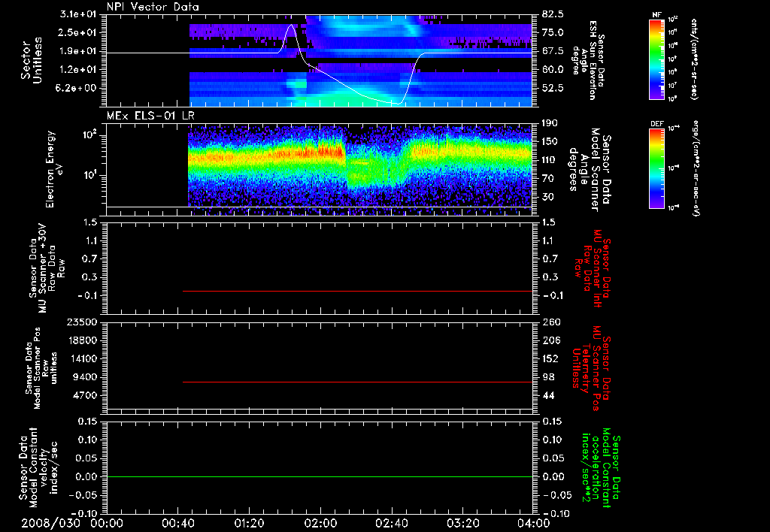Image resolution: width=770 pixels, height=532 pixels.
Task: Click the '67.5' sun elevation tick value
Action: pyautogui.click(x=553, y=51)
